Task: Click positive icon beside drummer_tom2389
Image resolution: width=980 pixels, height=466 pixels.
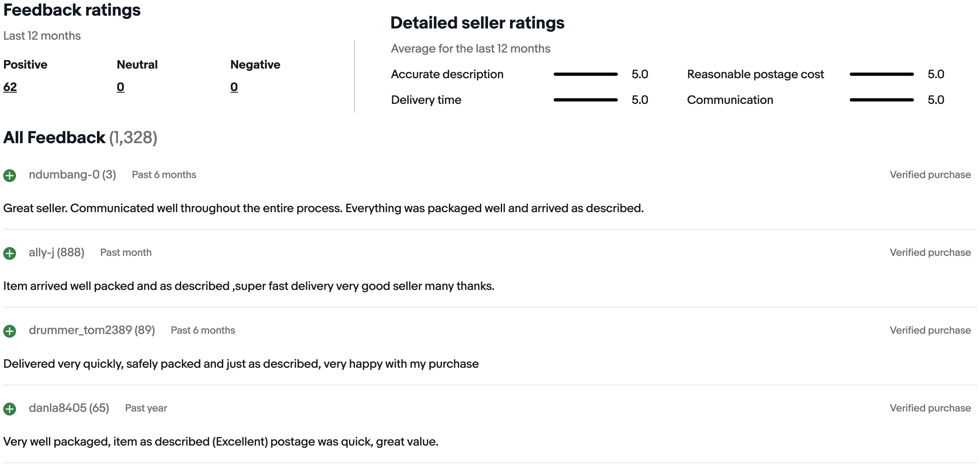Action: pyautogui.click(x=10, y=331)
